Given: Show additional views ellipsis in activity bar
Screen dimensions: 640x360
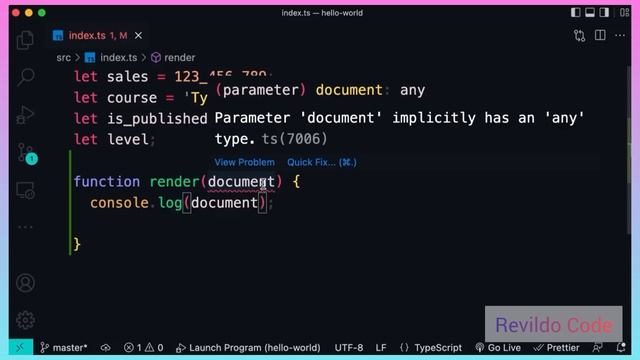Looking at the screenshot, I should pyautogui.click(x=25, y=227).
